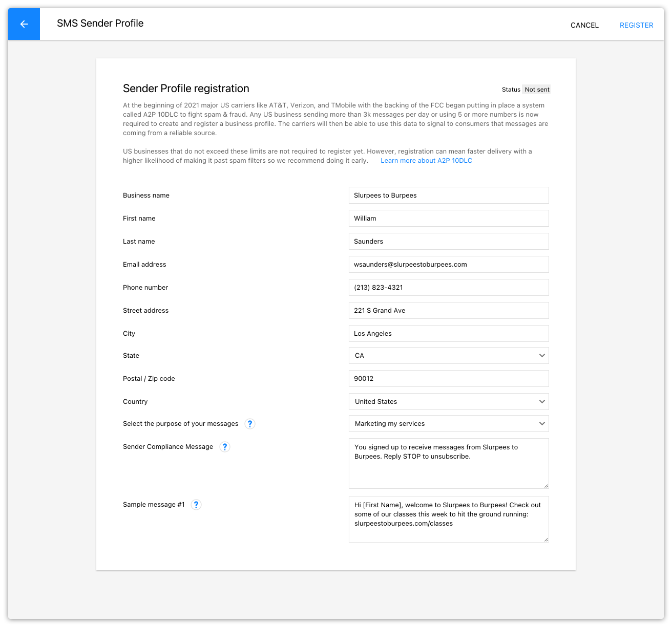This screenshot has width=672, height=627.
Task: Focus the City field with Los Angeles
Action: (x=449, y=334)
